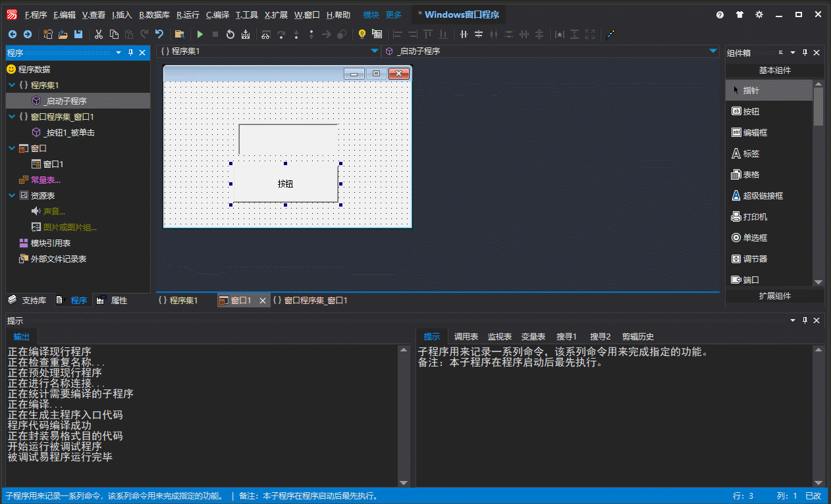The height and width of the screenshot is (504, 831).
Task: Open the help question mark icon in title bar
Action: pyautogui.click(x=720, y=14)
